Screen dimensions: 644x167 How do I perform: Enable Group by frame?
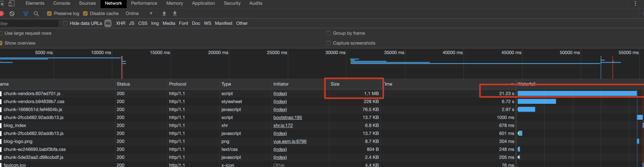328,33
